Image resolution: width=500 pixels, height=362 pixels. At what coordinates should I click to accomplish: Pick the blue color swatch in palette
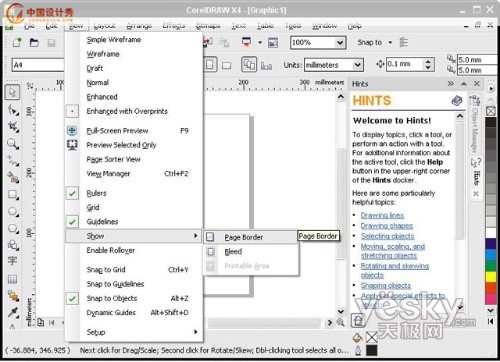pos(491,255)
